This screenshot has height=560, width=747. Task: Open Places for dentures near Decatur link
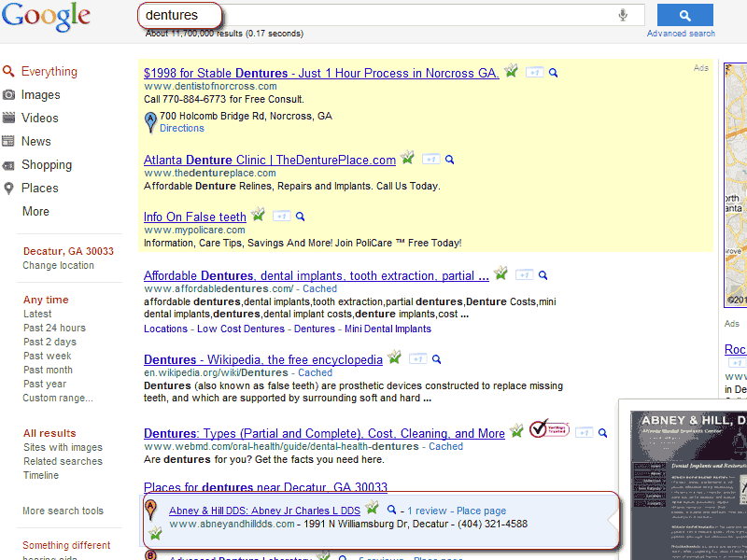(265, 487)
